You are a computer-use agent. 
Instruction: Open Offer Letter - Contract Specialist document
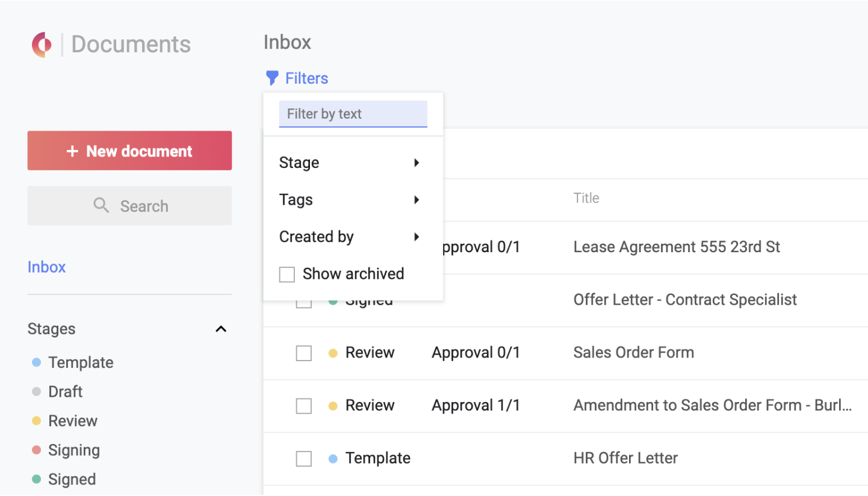685,300
